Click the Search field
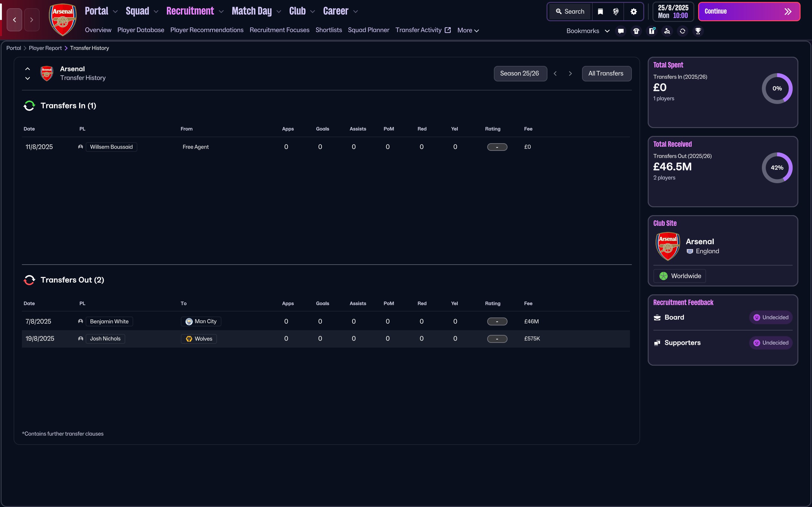Image resolution: width=812 pixels, height=507 pixels. click(x=570, y=11)
